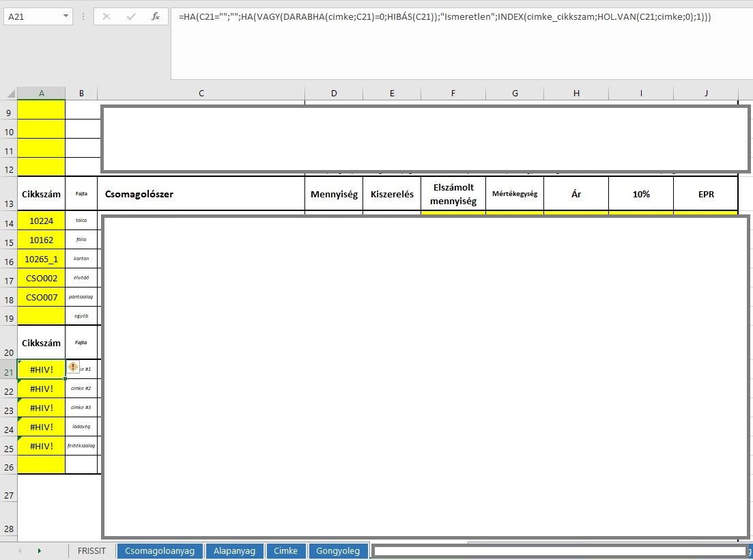Select cell containing CSO002
Image resolution: width=753 pixels, height=560 pixels.
41,278
